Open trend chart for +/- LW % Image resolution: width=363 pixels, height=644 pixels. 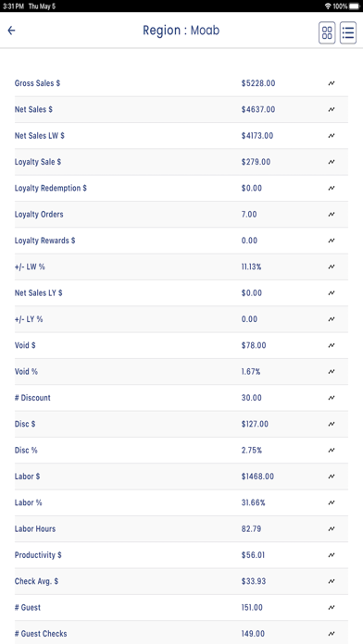point(332,267)
